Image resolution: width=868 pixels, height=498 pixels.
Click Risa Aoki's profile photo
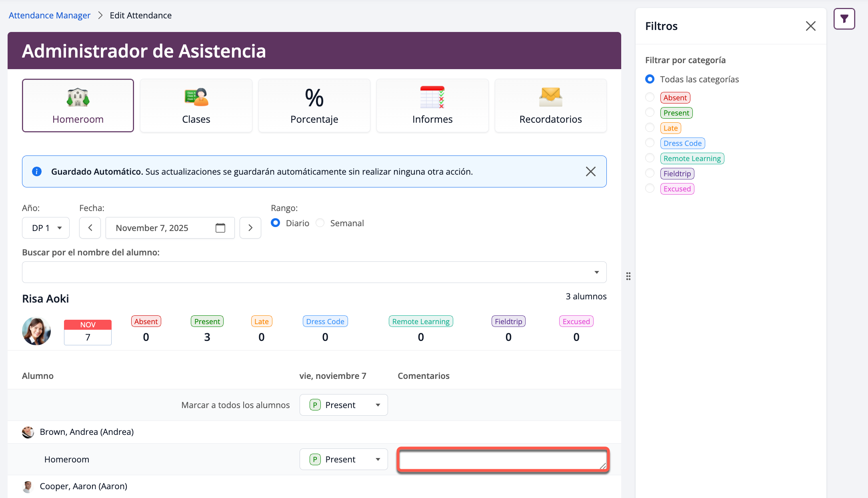tap(36, 331)
